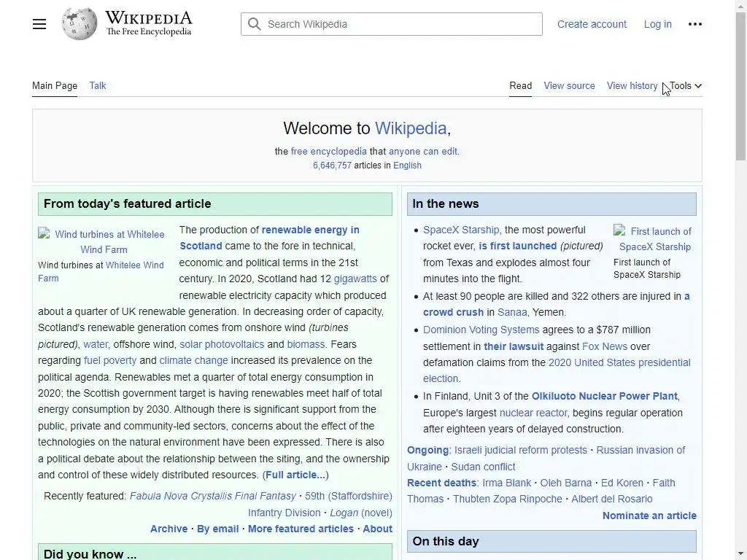The width and height of the screenshot is (747, 560).
Task: Focus the Search Wikipedia input field
Action: pyautogui.click(x=392, y=24)
